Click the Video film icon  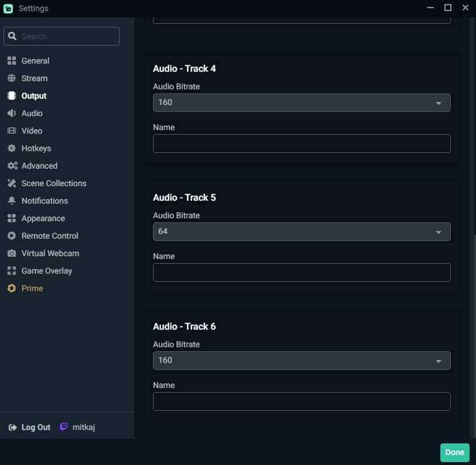12,131
